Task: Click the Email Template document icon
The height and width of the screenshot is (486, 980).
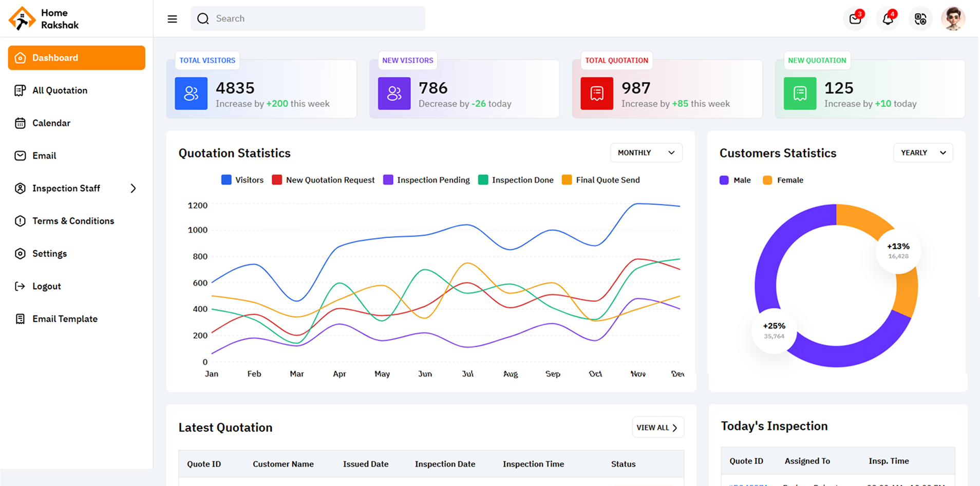Action: click(20, 319)
